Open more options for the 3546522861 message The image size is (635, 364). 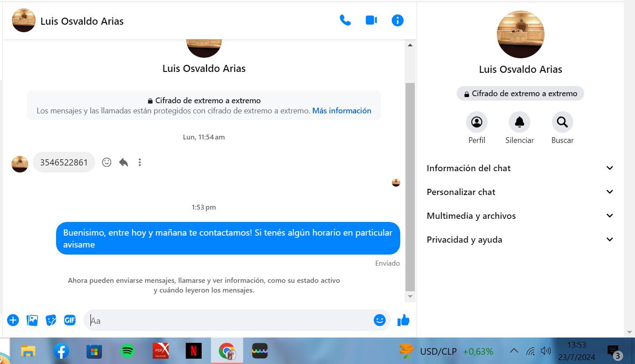click(x=140, y=162)
